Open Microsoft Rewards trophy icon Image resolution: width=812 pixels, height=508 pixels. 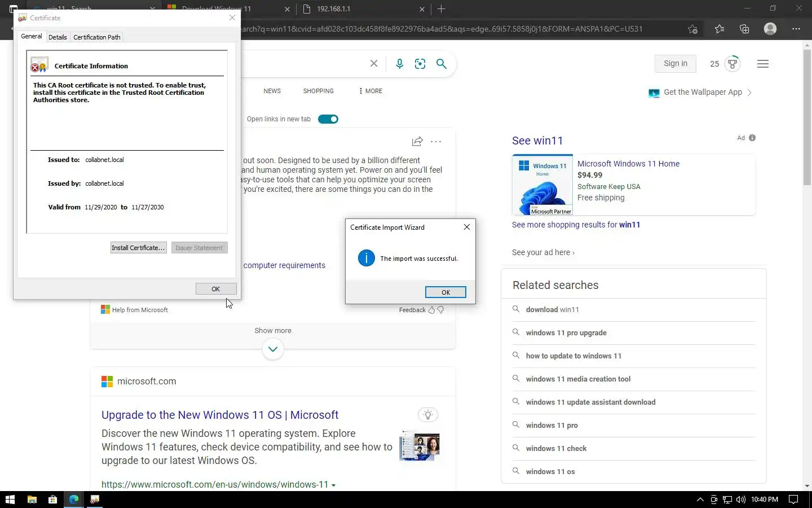(x=732, y=64)
